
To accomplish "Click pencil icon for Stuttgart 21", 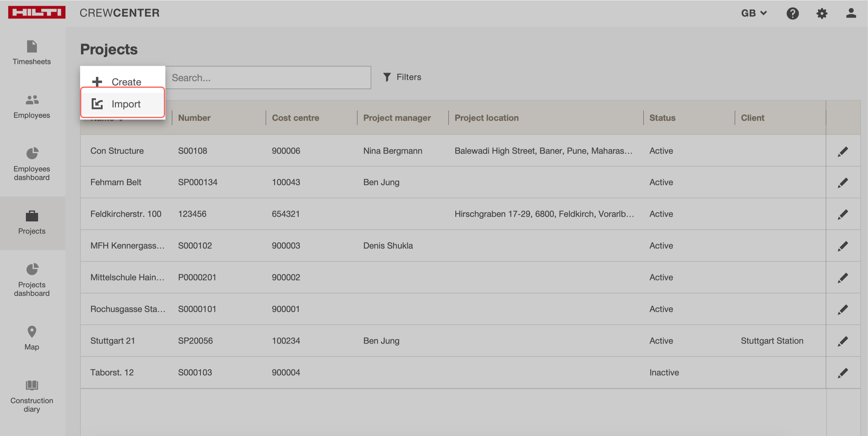I will (x=842, y=341).
